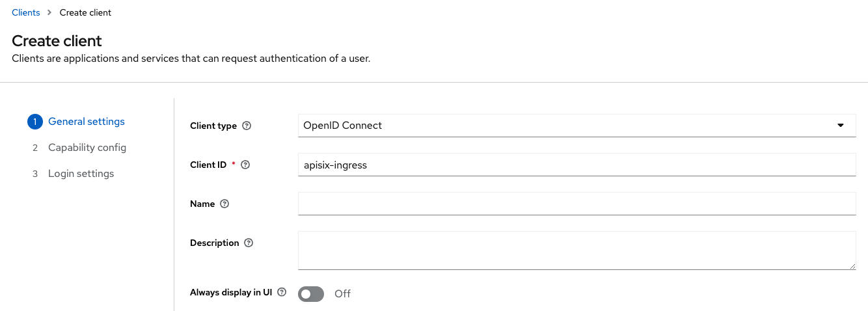Click the blue step 1 circle
Viewport: 868px width, 311px height.
pyautogui.click(x=34, y=122)
